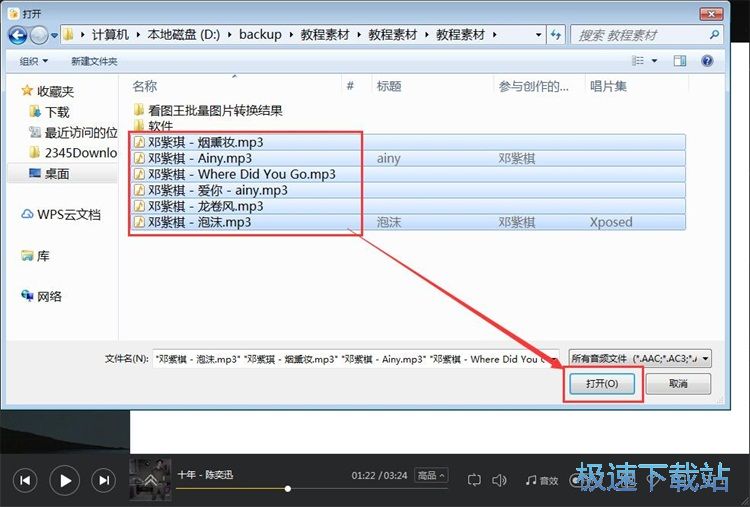This screenshot has height=507, width=750.
Task: Click the Back navigation arrow
Action: pos(18,35)
